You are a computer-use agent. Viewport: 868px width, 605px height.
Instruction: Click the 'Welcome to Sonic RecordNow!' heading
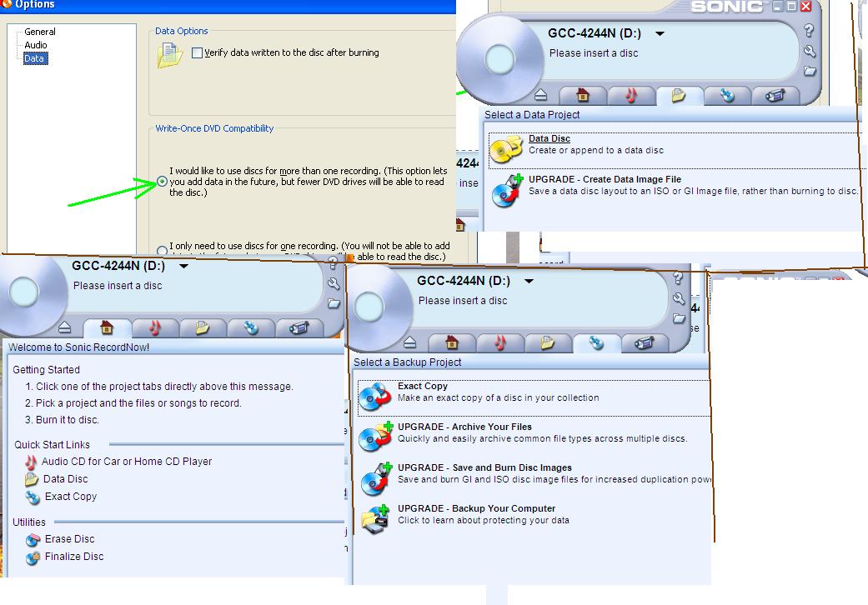(x=78, y=347)
